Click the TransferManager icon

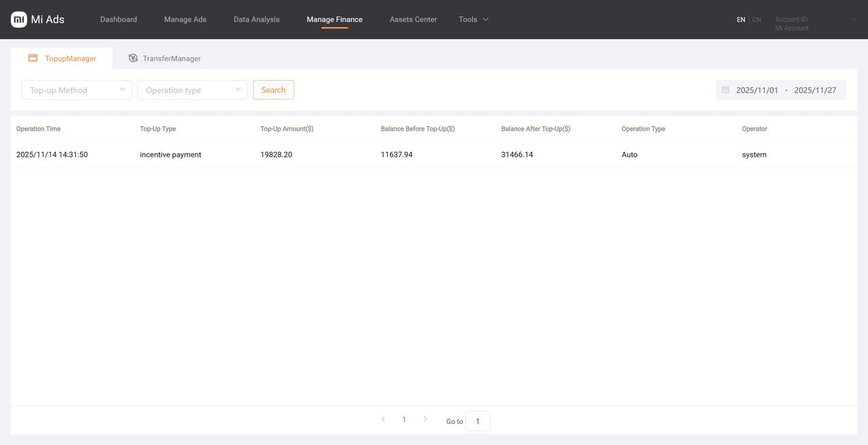[x=133, y=58]
